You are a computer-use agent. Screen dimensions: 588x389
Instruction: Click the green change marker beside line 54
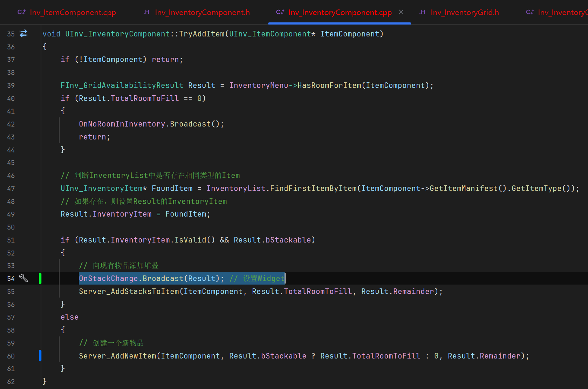click(40, 278)
